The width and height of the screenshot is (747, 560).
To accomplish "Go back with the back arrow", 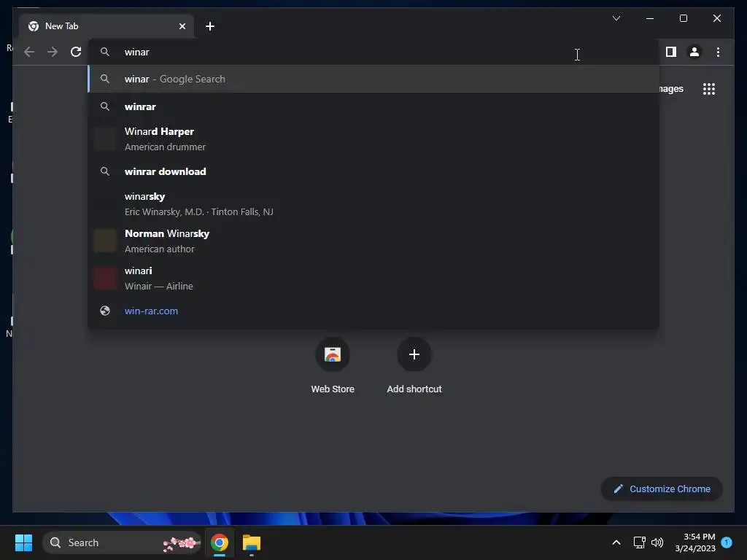I will 29,52.
